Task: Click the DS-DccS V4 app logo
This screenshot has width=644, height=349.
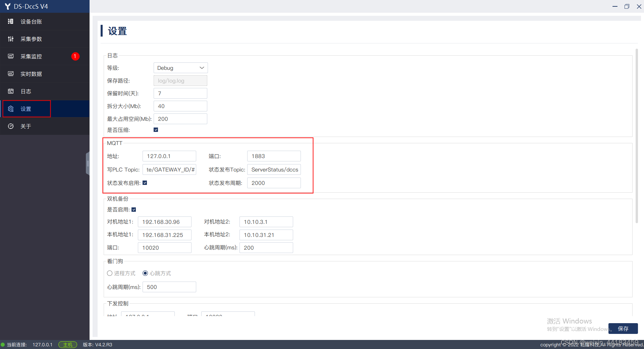Action: (7, 6)
